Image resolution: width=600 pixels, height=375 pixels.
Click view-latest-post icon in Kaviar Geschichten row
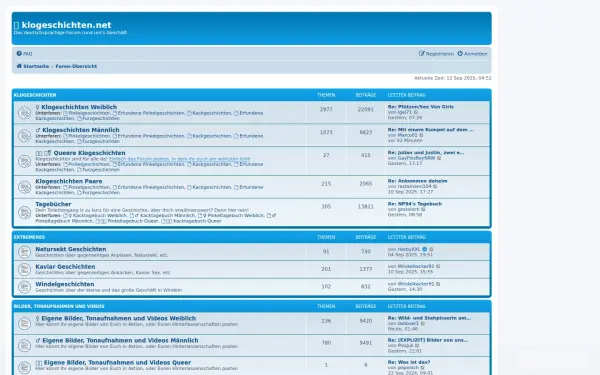pyautogui.click(x=438, y=267)
